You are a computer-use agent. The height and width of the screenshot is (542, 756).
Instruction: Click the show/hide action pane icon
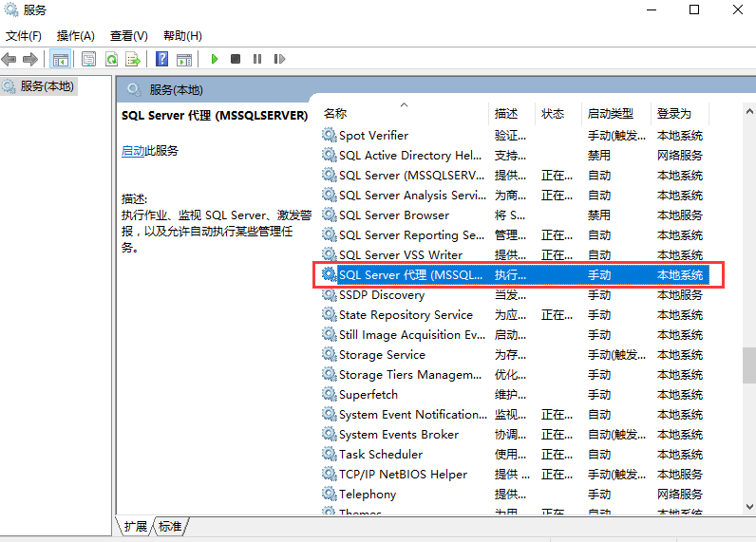point(184,59)
